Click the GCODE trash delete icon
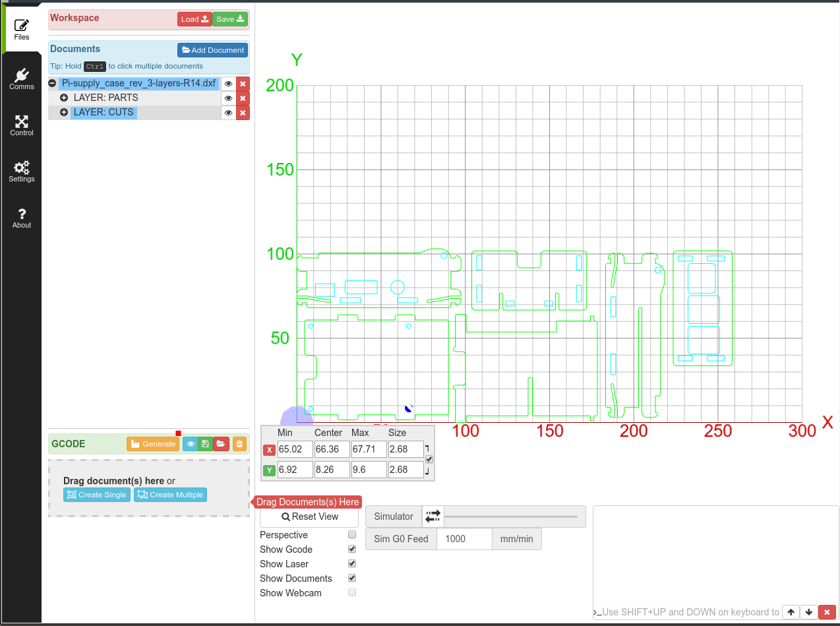Screen dimensions: 840x626 pyautogui.click(x=239, y=444)
